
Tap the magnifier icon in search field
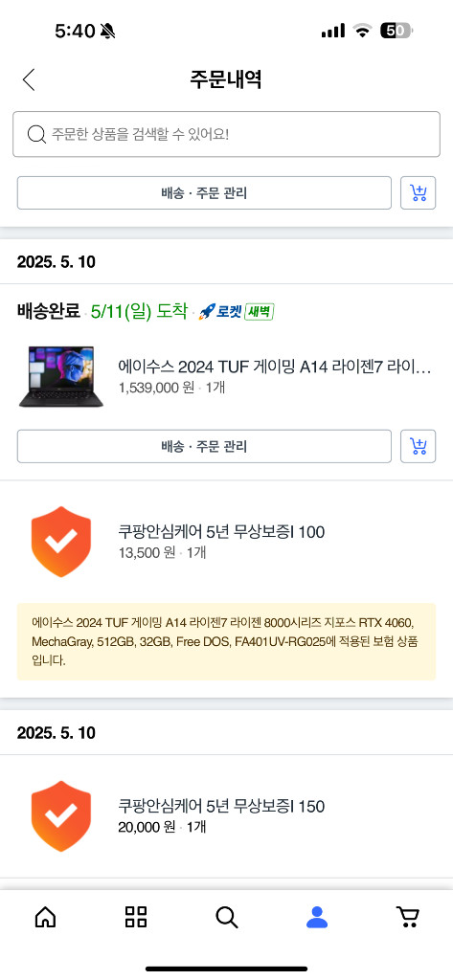click(x=37, y=134)
